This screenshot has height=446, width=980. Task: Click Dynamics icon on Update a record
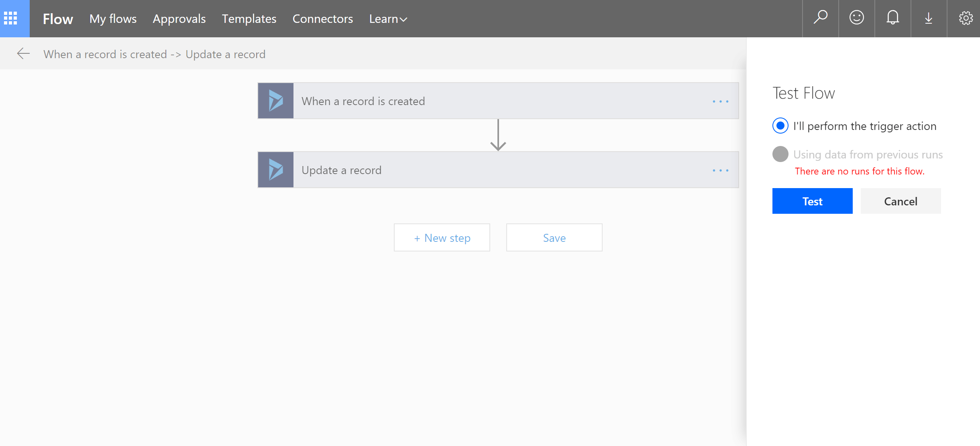pyautogui.click(x=275, y=170)
